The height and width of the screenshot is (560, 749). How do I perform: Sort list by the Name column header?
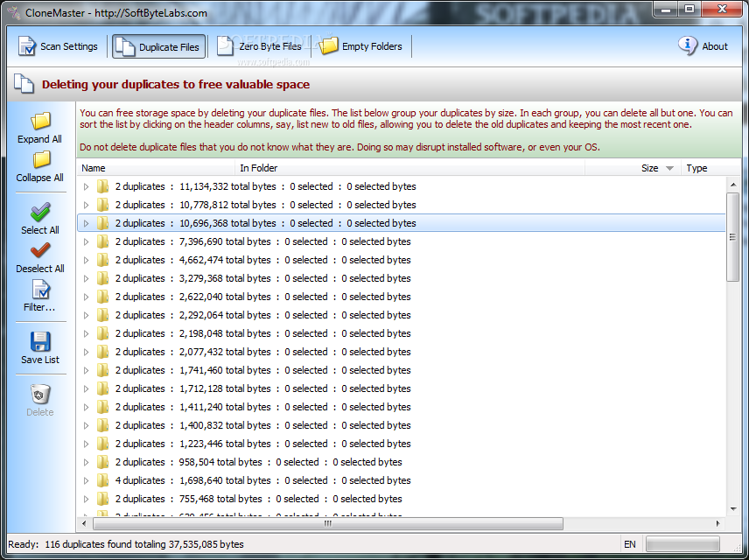(x=156, y=168)
